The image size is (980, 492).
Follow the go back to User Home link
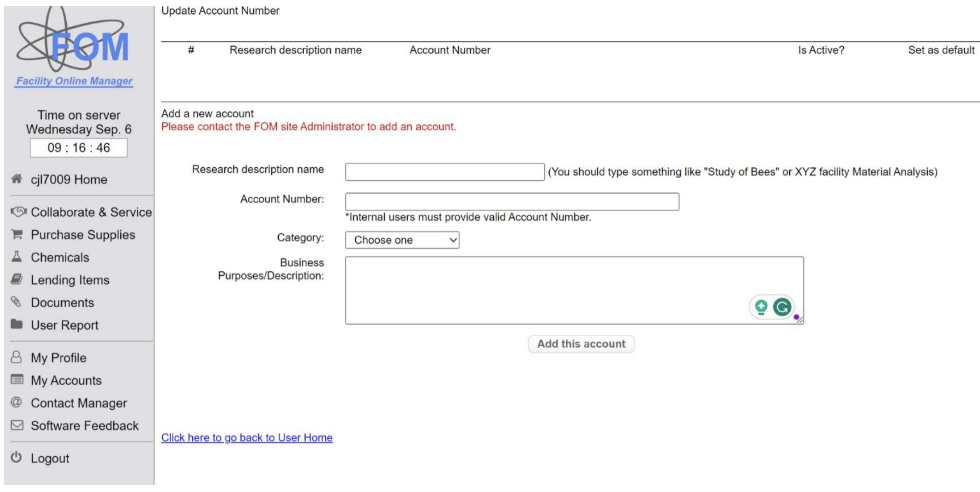[x=247, y=438]
